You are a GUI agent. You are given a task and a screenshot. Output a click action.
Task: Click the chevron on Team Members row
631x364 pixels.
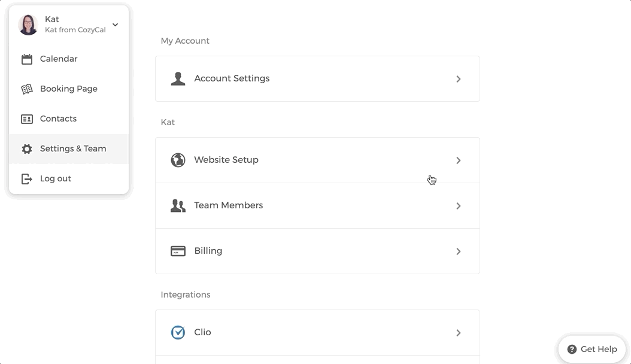459,206
